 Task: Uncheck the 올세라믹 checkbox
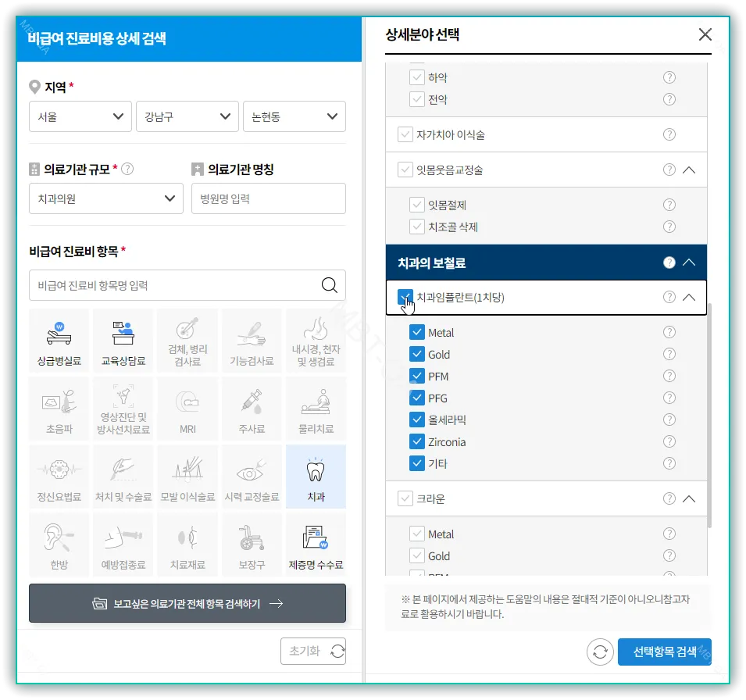(x=417, y=420)
